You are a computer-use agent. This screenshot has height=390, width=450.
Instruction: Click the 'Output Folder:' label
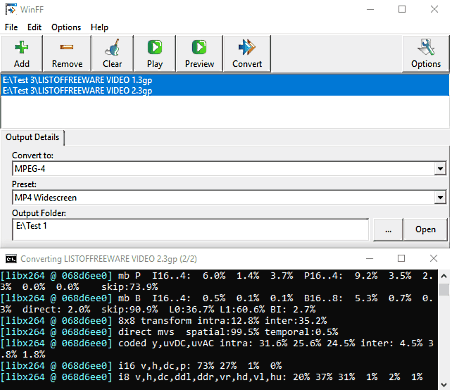tap(39, 213)
